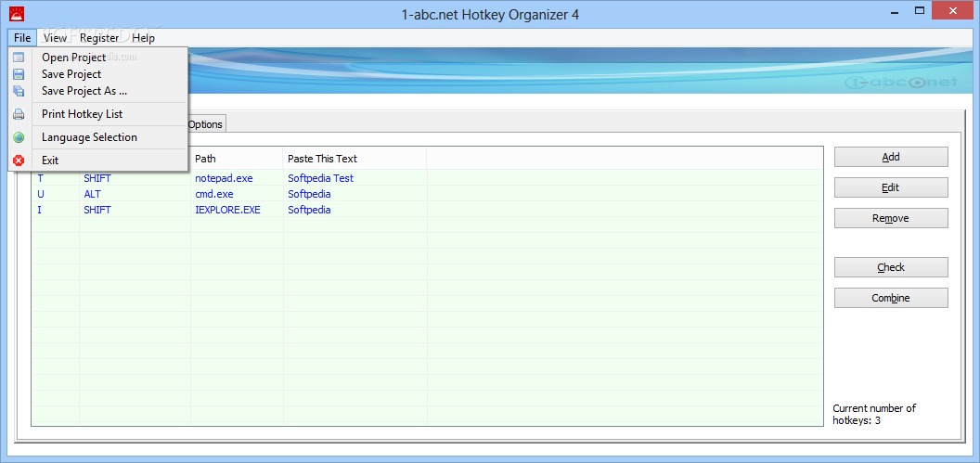Select the hotkey letter I cell
The height and width of the screenshot is (463, 980).
click(40, 210)
